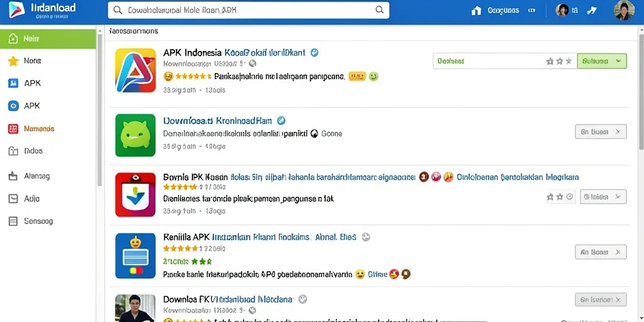Screen dimensions: 644x322
Task: Click the gift box sidebar icon
Action: tap(13, 151)
